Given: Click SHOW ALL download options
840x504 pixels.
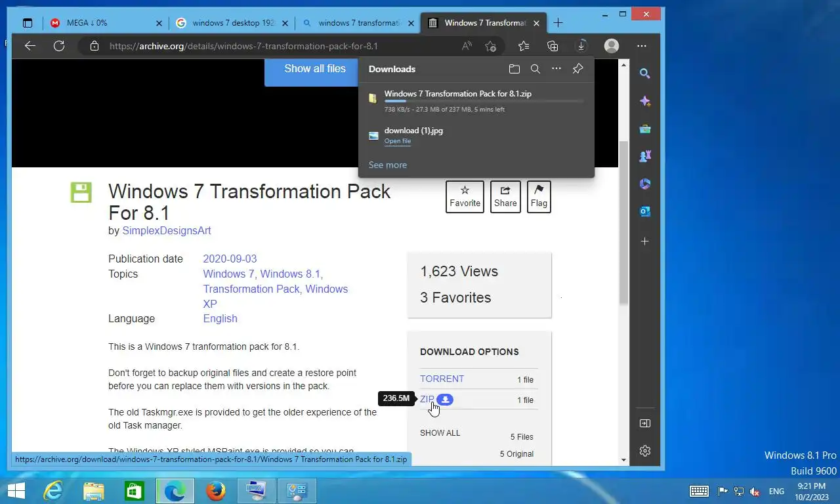Looking at the screenshot, I should (440, 433).
